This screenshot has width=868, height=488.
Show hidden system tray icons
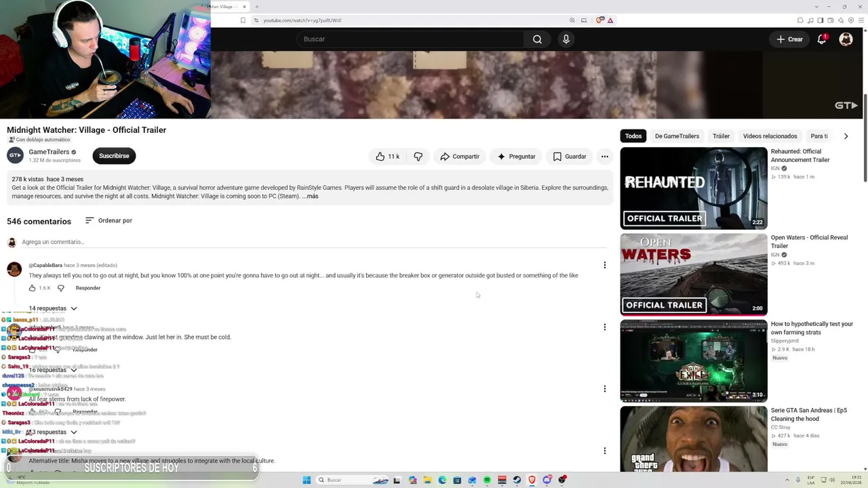(x=787, y=481)
